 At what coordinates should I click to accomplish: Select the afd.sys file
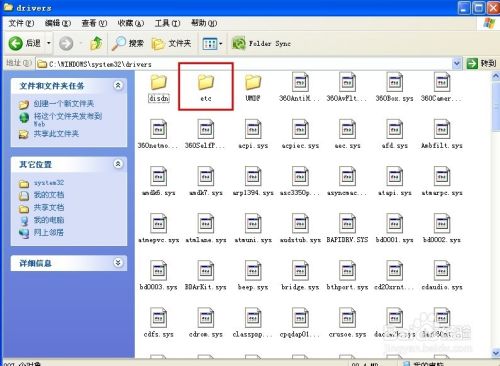[394, 135]
